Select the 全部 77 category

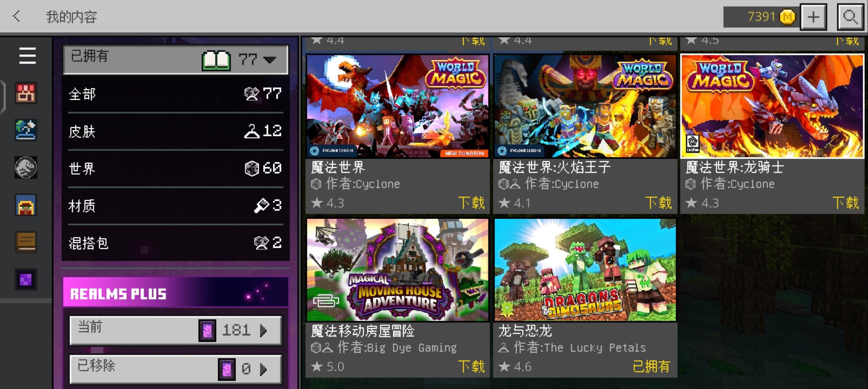[x=176, y=94]
